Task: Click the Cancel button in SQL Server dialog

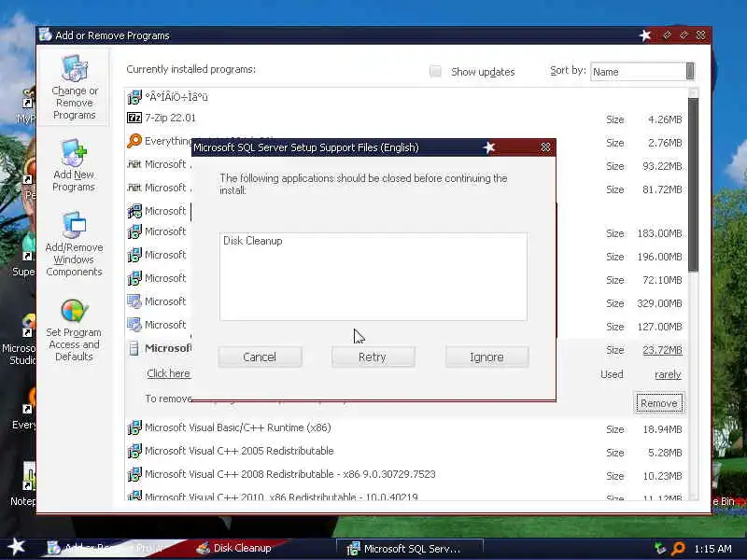Action: pos(260,357)
